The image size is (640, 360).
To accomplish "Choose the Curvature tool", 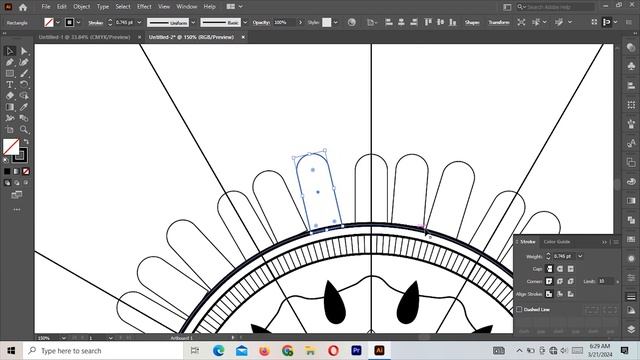I will coord(24,62).
